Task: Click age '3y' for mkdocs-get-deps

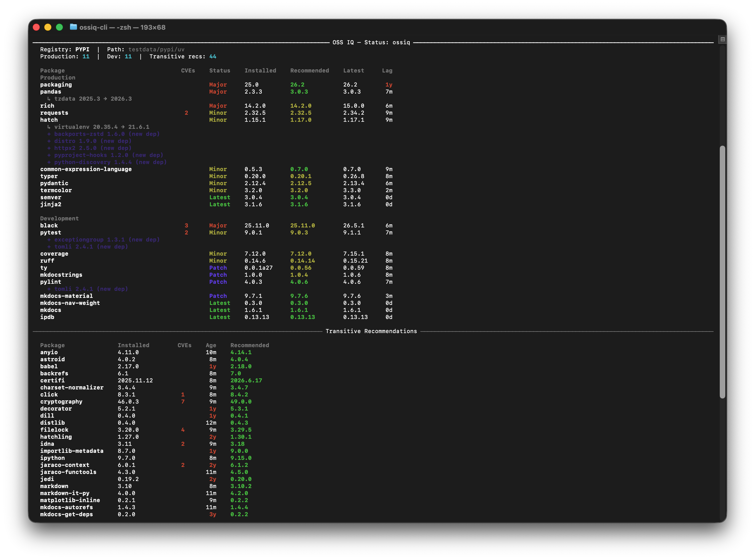Action: click(x=213, y=514)
